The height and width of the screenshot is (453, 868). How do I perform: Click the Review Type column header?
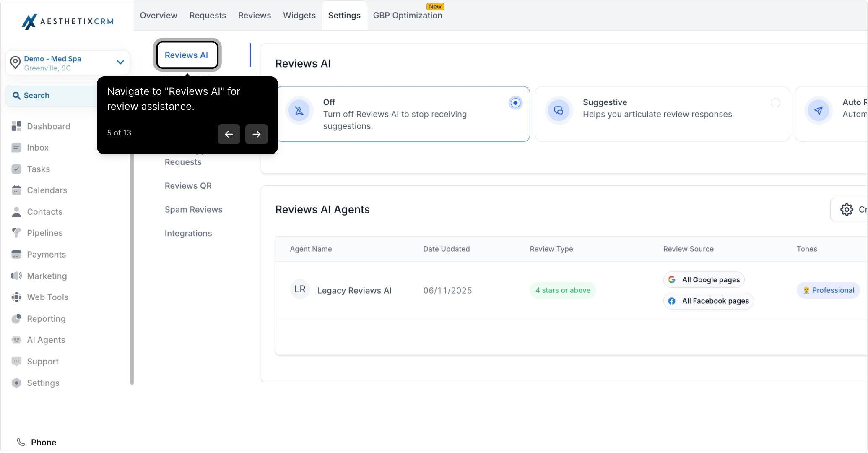coord(551,249)
